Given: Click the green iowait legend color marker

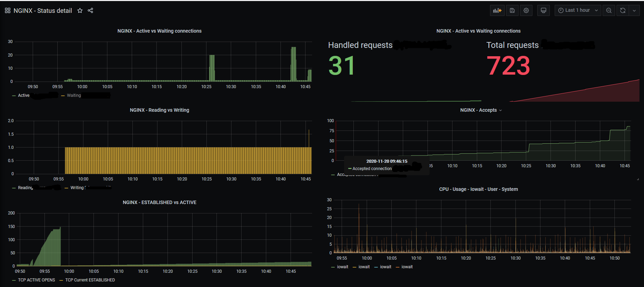Looking at the screenshot, I should point(333,267).
